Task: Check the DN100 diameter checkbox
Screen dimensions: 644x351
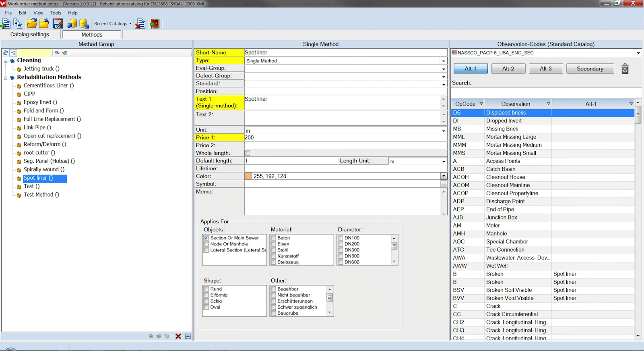Action: (341, 238)
